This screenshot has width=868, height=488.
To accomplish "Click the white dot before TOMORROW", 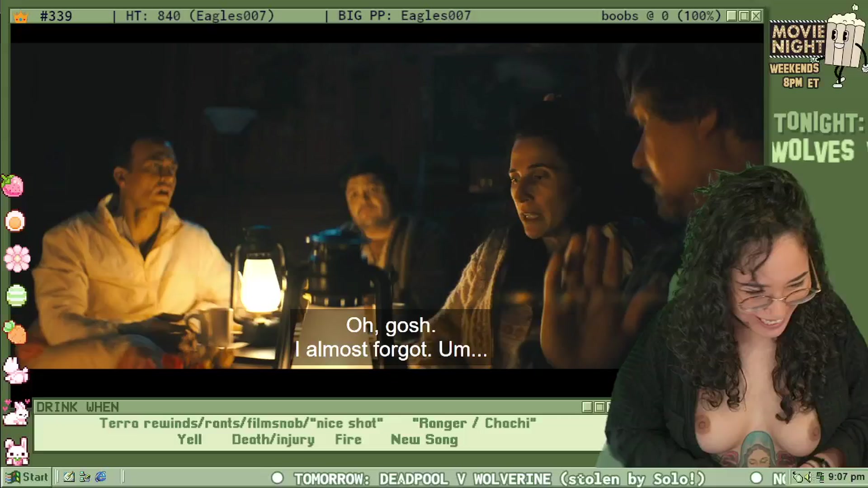I will (x=277, y=478).
